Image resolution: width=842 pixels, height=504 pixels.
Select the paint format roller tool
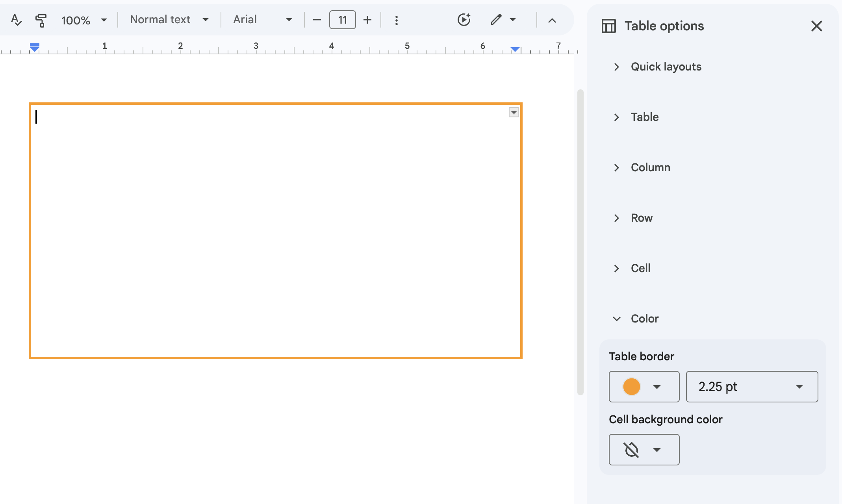(x=41, y=20)
